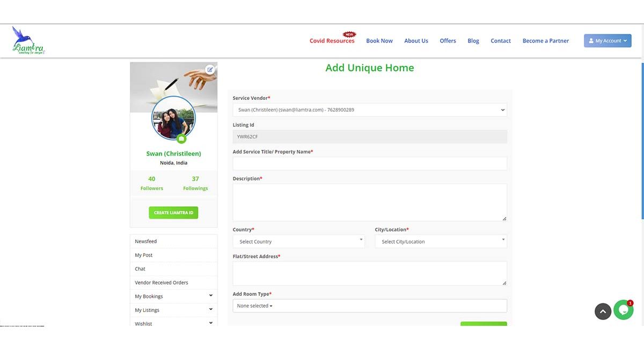
Task: Open Chat in sidebar
Action: pos(173,269)
